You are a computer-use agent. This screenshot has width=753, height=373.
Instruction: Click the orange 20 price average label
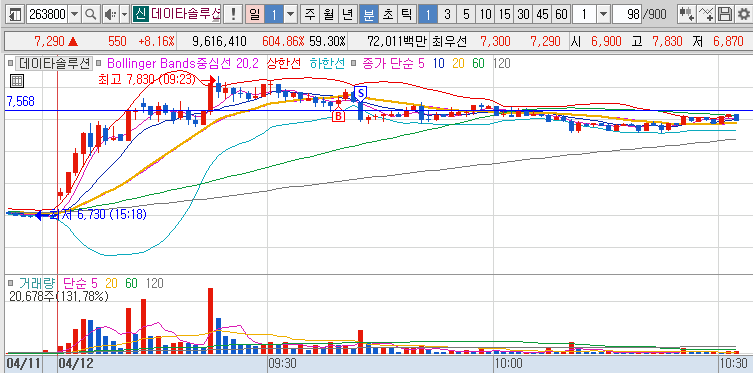[x=458, y=63]
